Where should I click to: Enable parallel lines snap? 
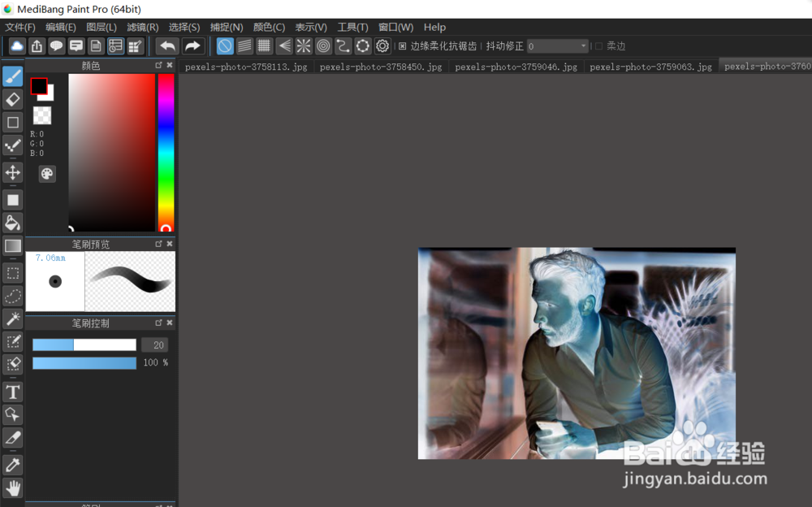coord(244,46)
